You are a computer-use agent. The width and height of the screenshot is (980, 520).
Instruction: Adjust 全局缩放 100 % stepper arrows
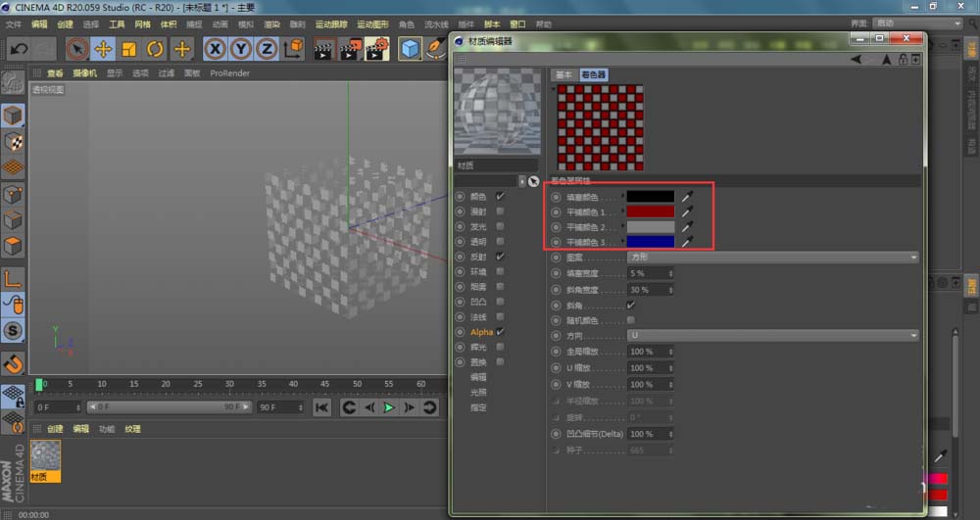click(670, 352)
